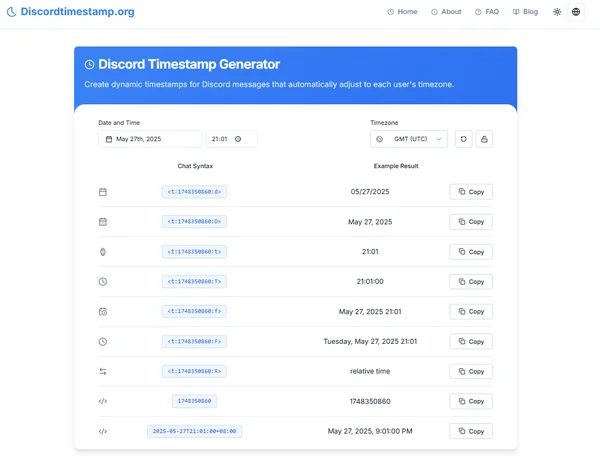Click the 'Tuesday, May 27, 2025 21:01' result
The width and height of the screenshot is (600, 466).
[x=370, y=341]
